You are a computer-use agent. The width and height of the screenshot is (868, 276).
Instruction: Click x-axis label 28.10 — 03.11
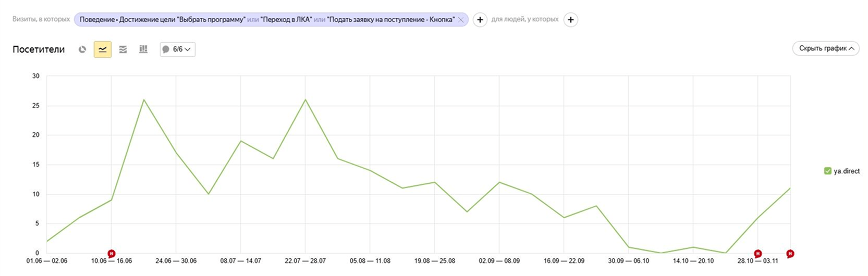coord(758,261)
